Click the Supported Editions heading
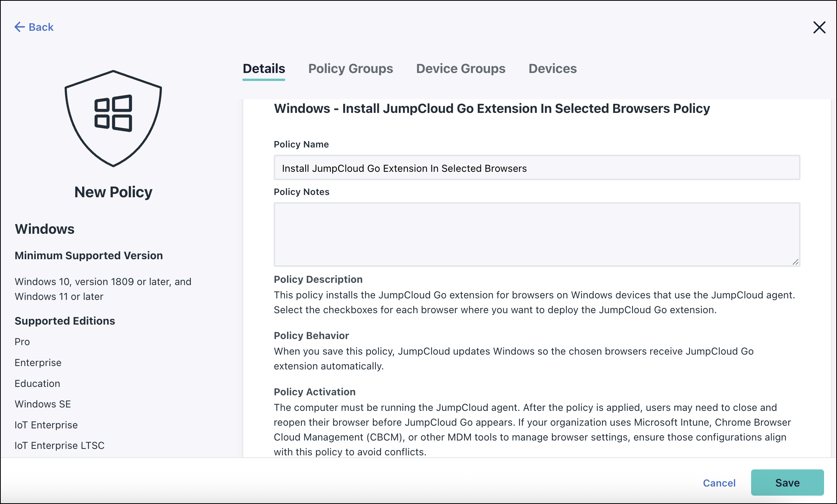This screenshot has width=837, height=504. (x=65, y=321)
